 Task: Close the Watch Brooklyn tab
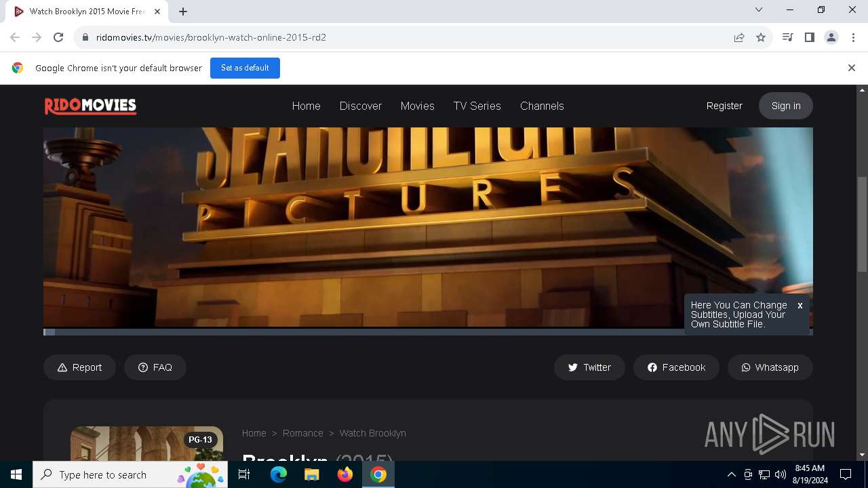pos(157,12)
